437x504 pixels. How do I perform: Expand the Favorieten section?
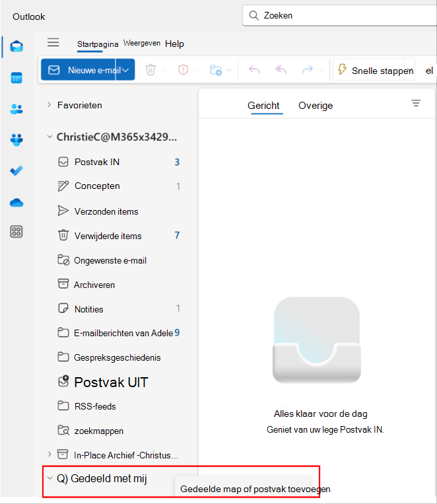(49, 105)
